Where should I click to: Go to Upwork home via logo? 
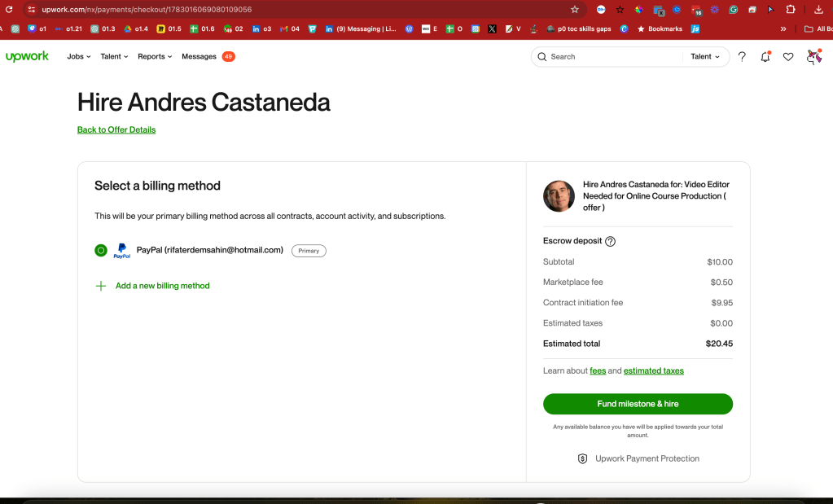pos(27,56)
